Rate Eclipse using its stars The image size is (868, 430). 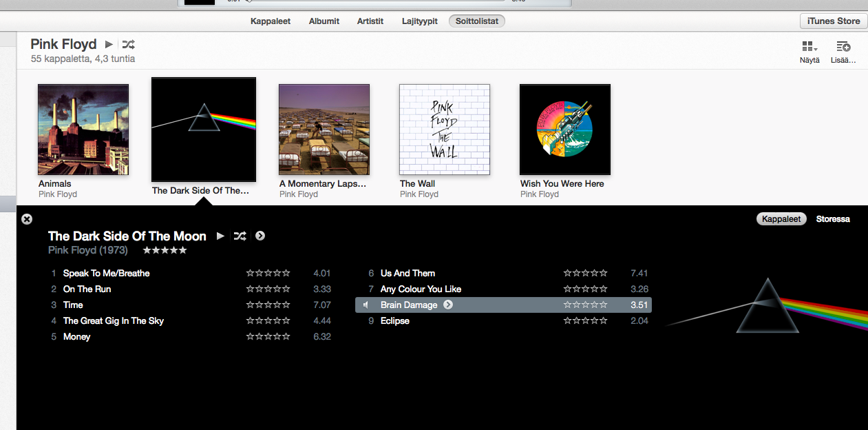pyautogui.click(x=586, y=321)
